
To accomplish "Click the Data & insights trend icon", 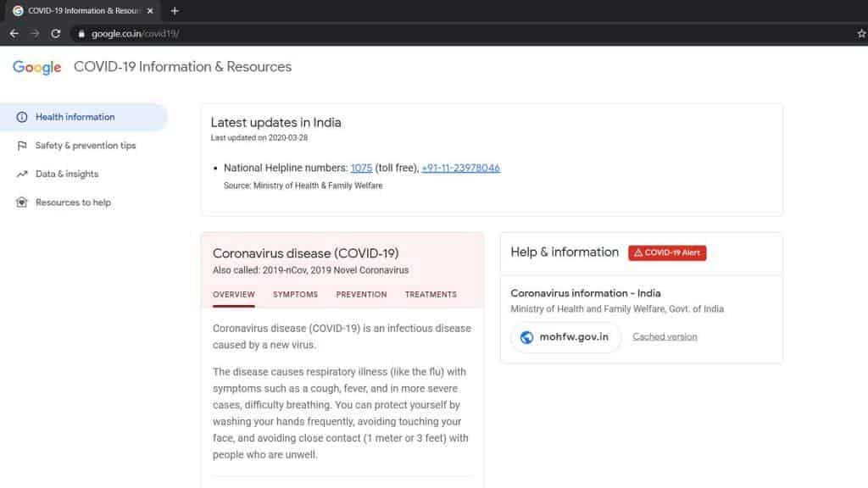I will 21,174.
